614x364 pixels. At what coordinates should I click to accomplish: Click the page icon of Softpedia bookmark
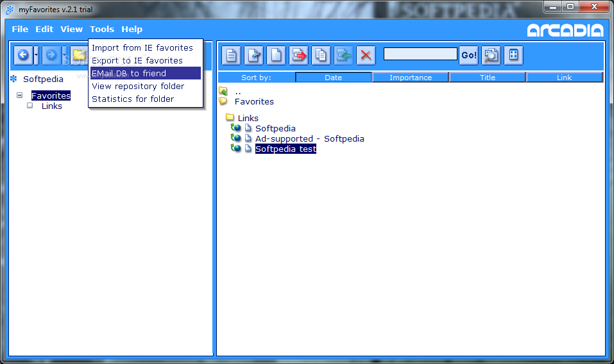click(248, 128)
